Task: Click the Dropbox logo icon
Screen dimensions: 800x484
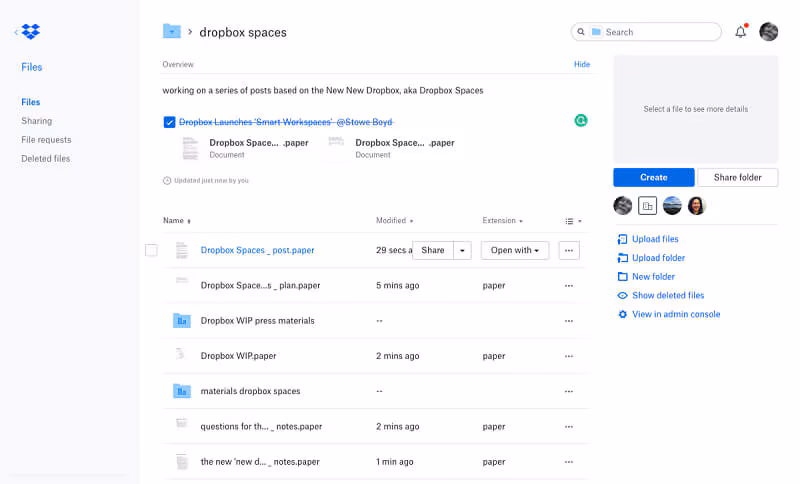Action: coord(31,32)
